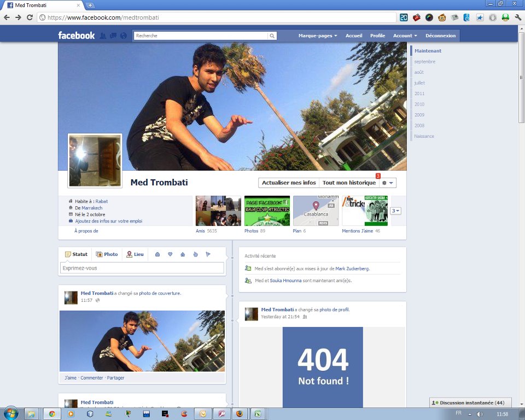The image size is (525, 420).
Task: Like the cover photo post via J'aime
Action: point(70,377)
